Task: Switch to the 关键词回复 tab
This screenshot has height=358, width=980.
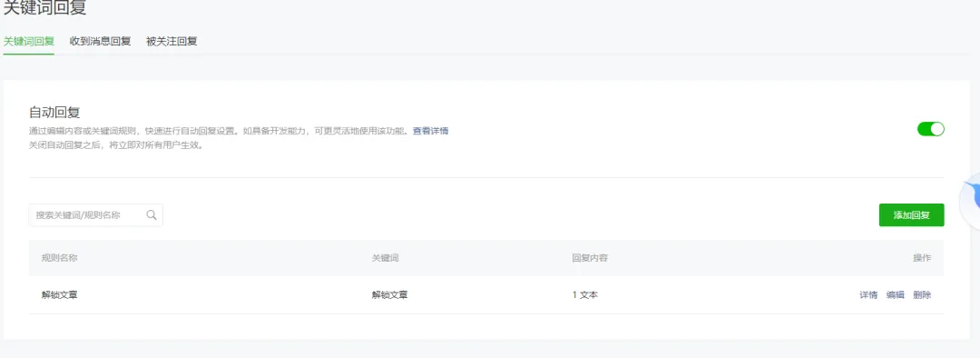Action: (x=29, y=41)
